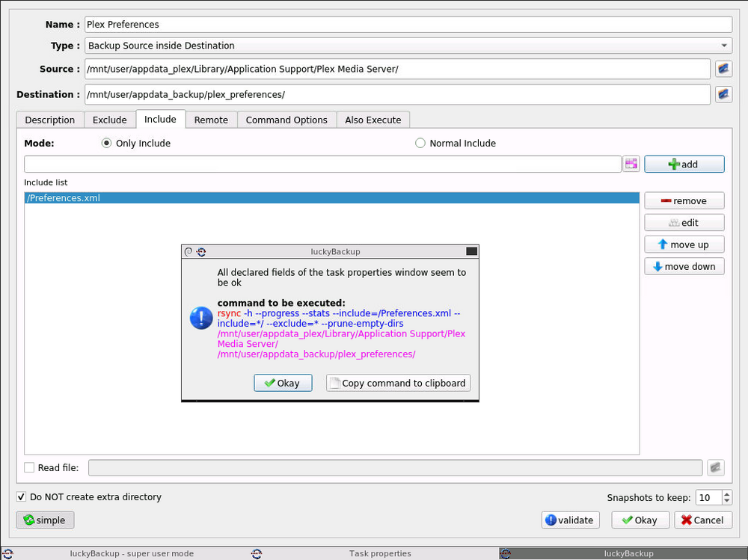The width and height of the screenshot is (748, 560).
Task: Open the Command Options tab
Action: [x=286, y=120]
